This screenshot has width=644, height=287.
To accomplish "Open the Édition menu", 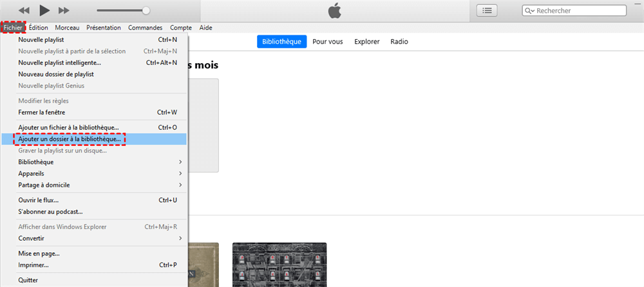I will pos(38,28).
